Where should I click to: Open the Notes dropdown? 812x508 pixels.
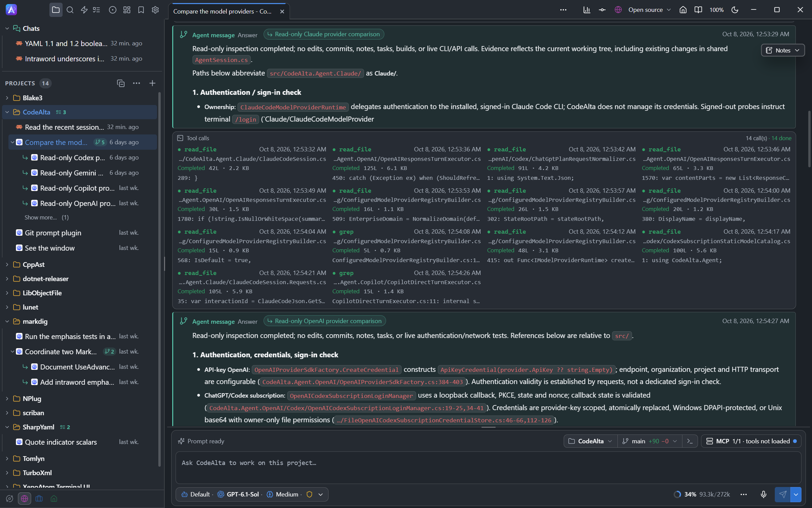[783, 50]
